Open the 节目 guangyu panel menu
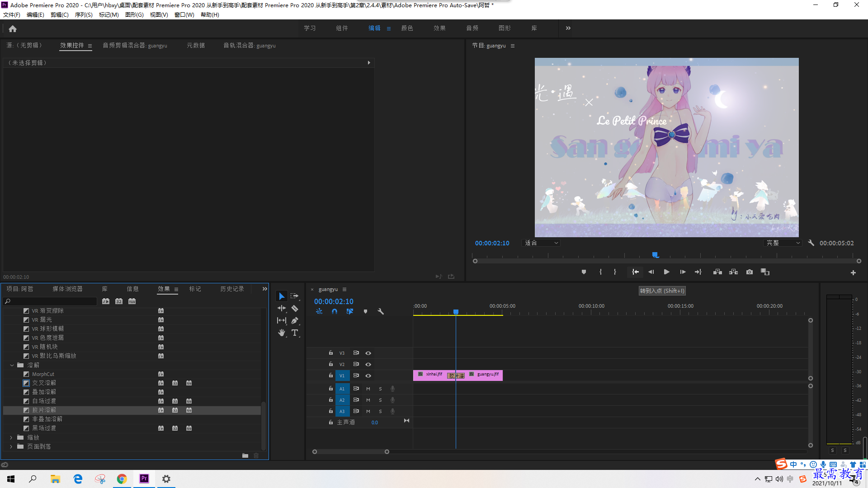Image resolution: width=868 pixels, height=488 pixels. (513, 46)
